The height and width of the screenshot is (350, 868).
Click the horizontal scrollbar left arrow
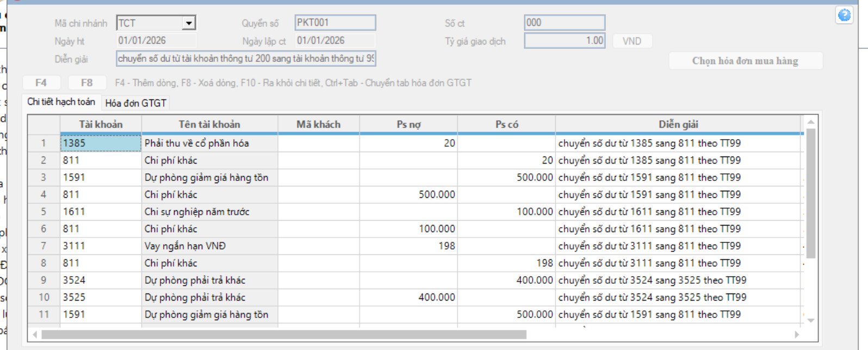pyautogui.click(x=35, y=335)
